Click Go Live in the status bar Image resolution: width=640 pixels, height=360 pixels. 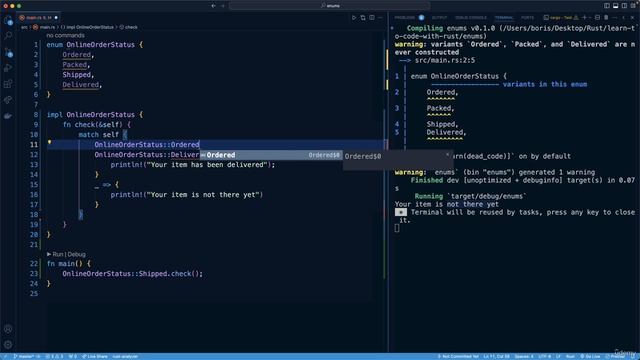590,356
